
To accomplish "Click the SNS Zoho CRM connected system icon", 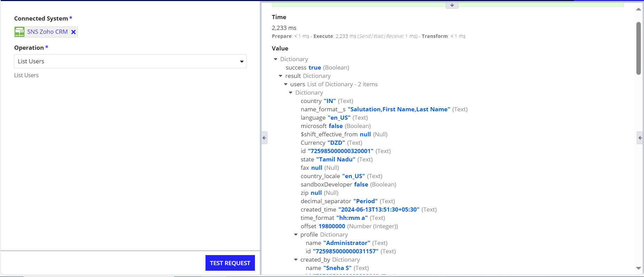I will point(20,32).
